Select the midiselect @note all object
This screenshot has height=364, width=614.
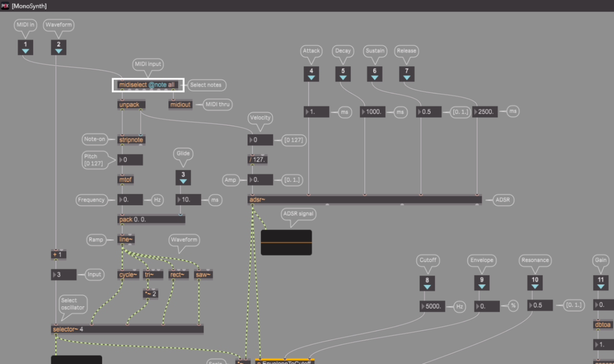click(x=148, y=85)
